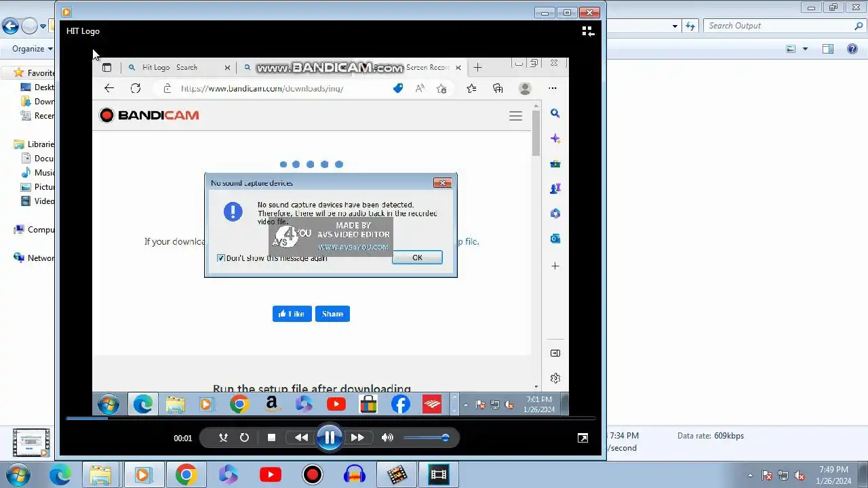
Task: Open Audacity headphones taskbar icon
Action: pyautogui.click(x=355, y=474)
